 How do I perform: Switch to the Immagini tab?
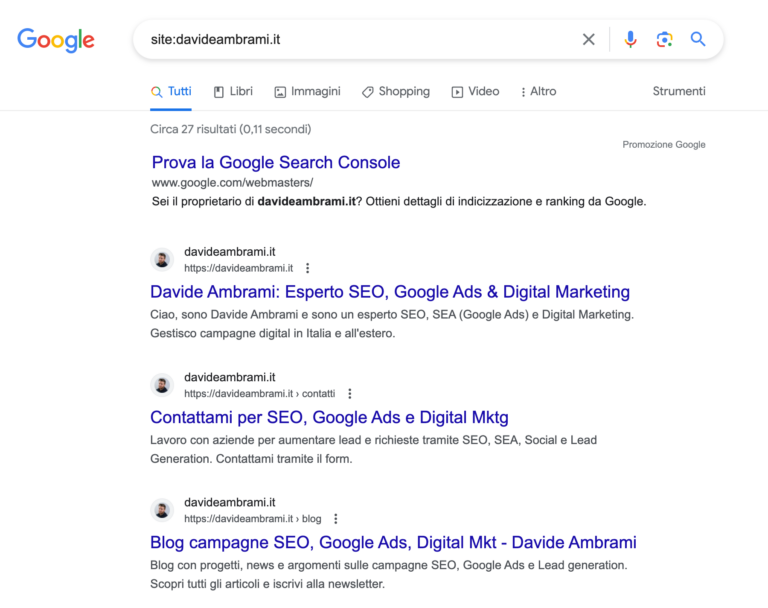(308, 92)
